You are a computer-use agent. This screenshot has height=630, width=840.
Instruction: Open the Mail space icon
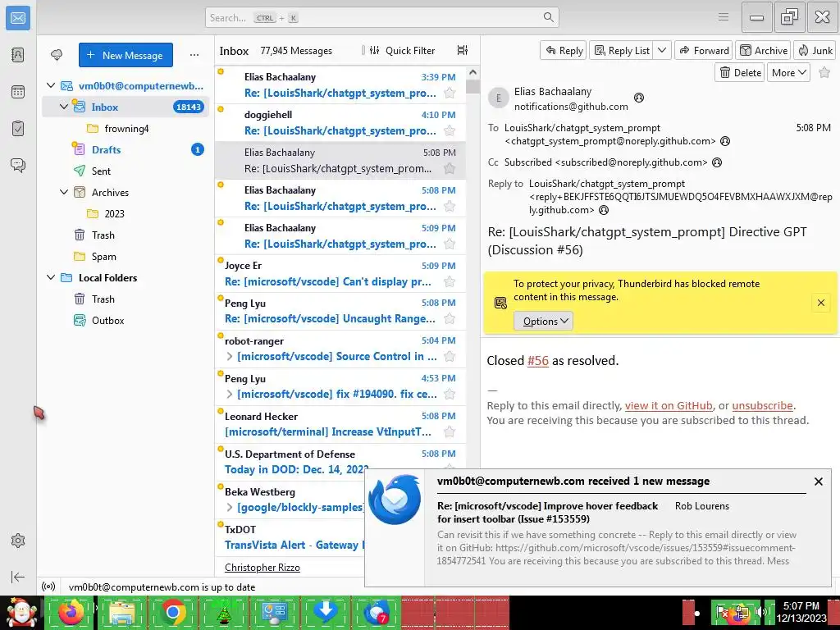[x=18, y=18]
